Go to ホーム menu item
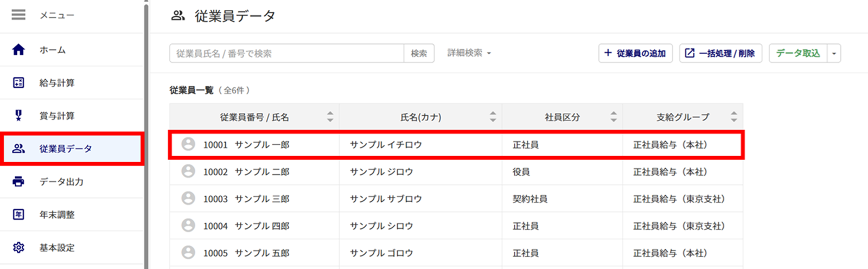Image resolution: width=868 pixels, height=269 pixels. (x=72, y=50)
